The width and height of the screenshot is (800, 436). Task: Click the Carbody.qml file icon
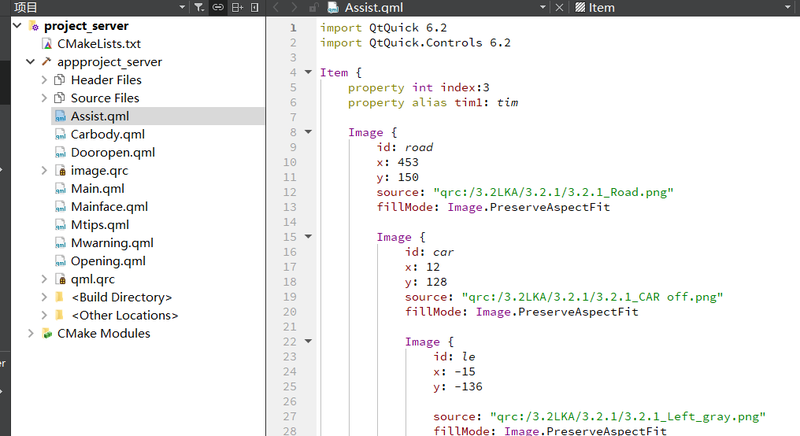60,134
